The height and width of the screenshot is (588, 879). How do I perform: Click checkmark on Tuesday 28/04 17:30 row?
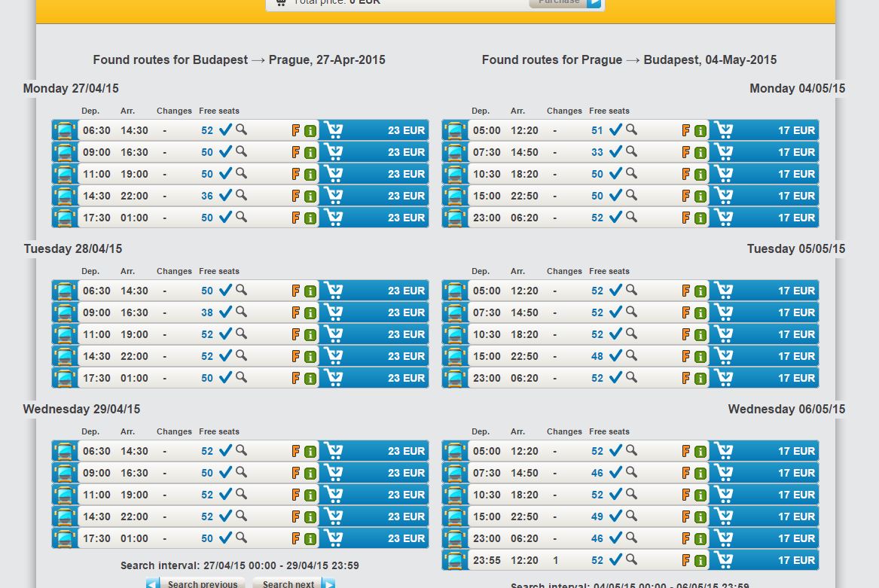tap(225, 377)
